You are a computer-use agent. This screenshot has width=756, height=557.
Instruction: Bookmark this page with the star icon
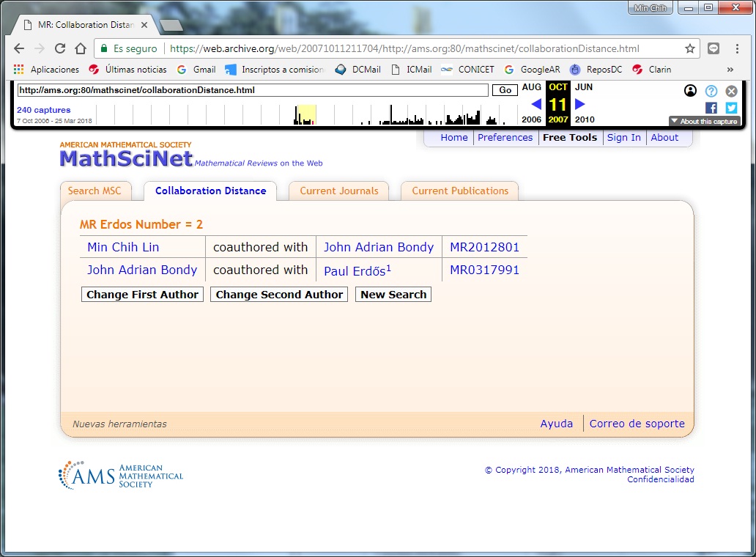click(x=690, y=48)
